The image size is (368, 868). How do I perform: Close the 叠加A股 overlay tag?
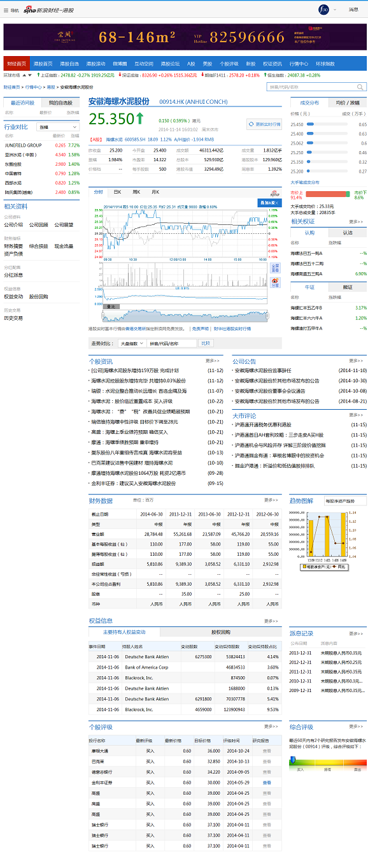tap(278, 202)
